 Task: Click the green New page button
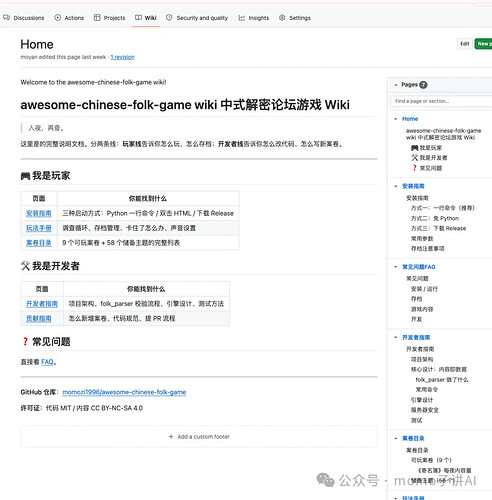tap(483, 44)
